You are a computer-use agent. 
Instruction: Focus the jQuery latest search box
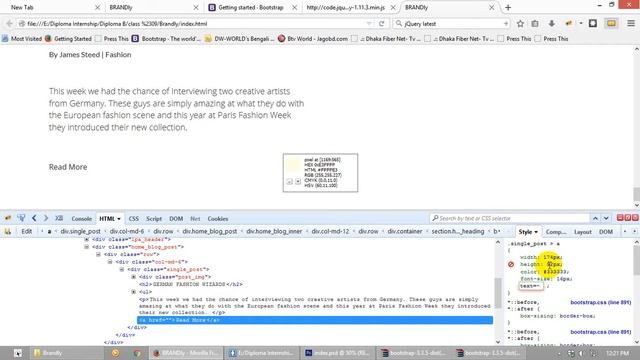tap(451, 24)
